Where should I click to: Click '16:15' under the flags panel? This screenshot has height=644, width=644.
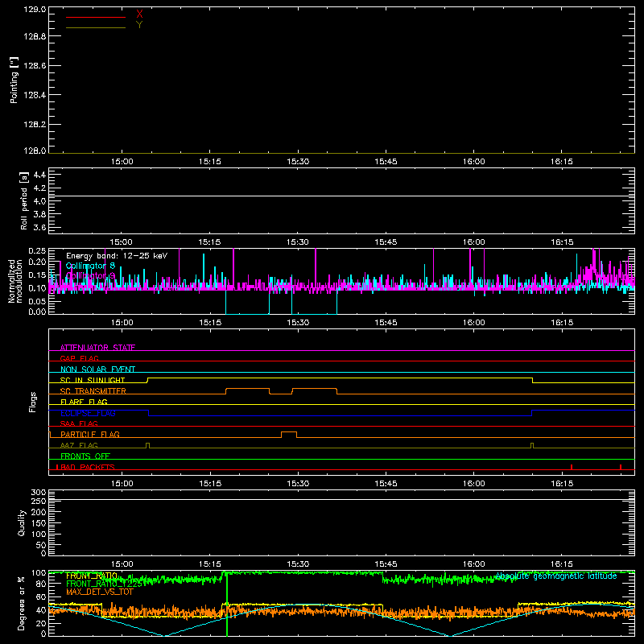pos(561,484)
